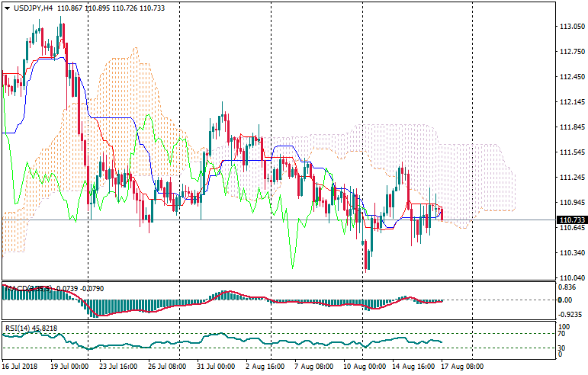Viewport: 588px width, 375px height.
Task: Click the 7 Aug 08:00 time label
Action: pos(313,367)
